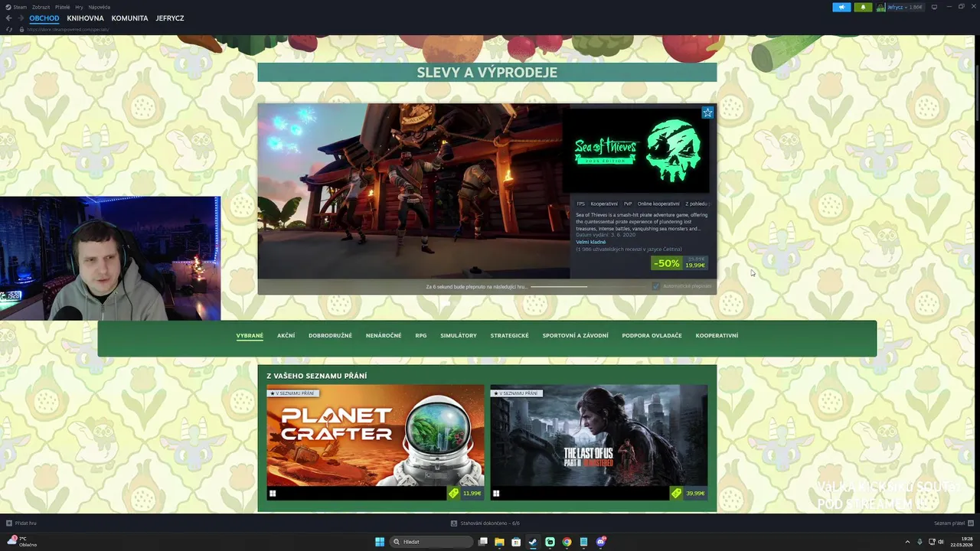This screenshot has height=551, width=980.
Task: Click the microphone tray icon
Action: 920,542
